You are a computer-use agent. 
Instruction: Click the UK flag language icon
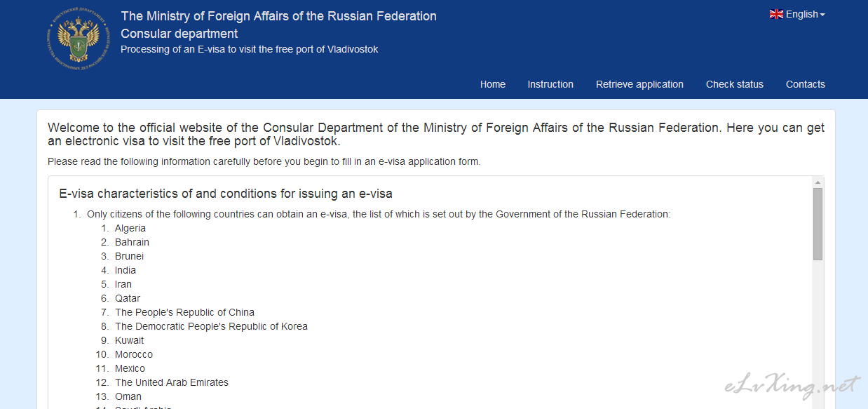[x=776, y=14]
